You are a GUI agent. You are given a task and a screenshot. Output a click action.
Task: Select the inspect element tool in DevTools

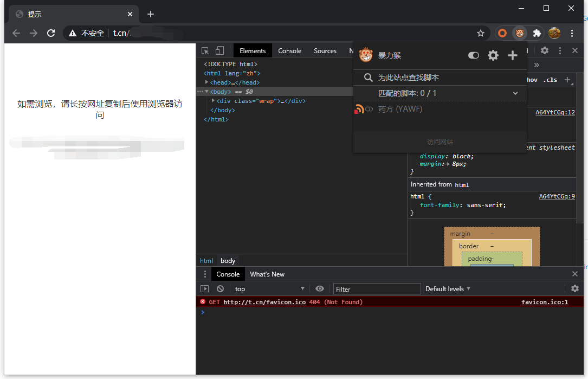[205, 50]
